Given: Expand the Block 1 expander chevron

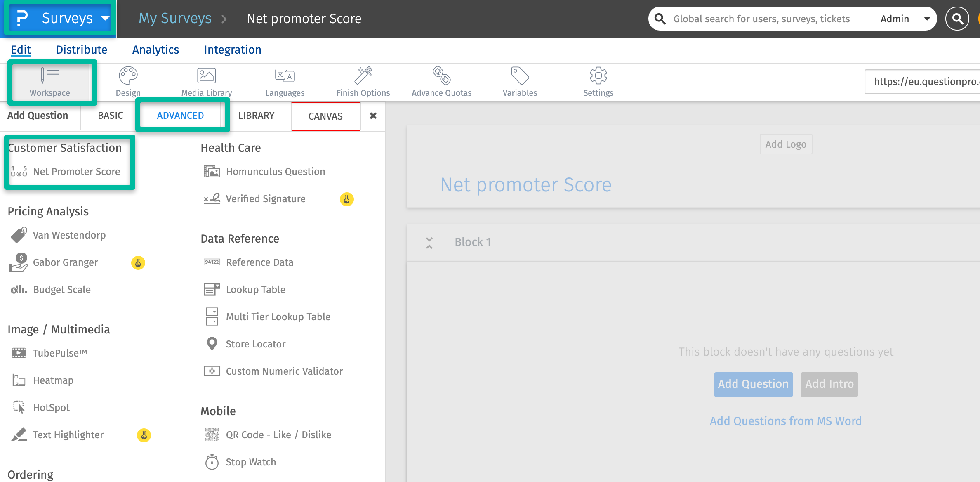Looking at the screenshot, I should click(429, 242).
